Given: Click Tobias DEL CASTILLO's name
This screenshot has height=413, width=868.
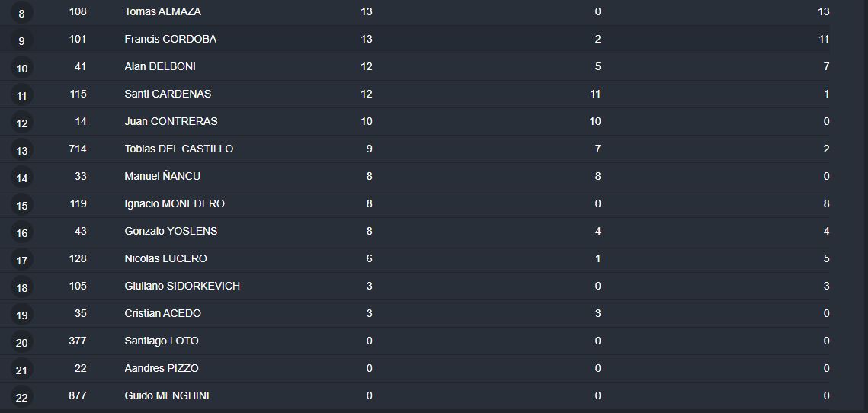Looking at the screenshot, I should [x=178, y=149].
